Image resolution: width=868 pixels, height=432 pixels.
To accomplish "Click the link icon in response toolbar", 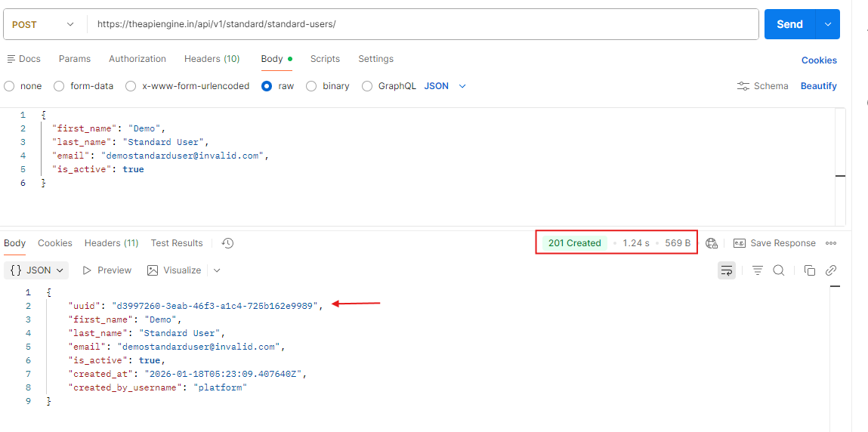I will tap(831, 270).
